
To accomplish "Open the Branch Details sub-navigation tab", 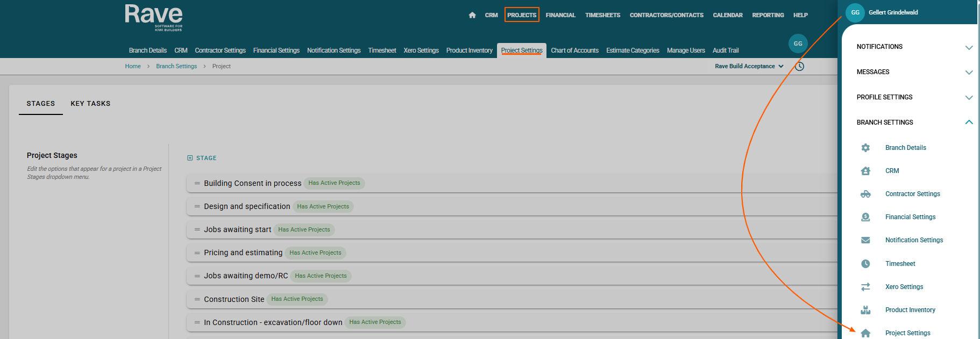I will [x=148, y=51].
